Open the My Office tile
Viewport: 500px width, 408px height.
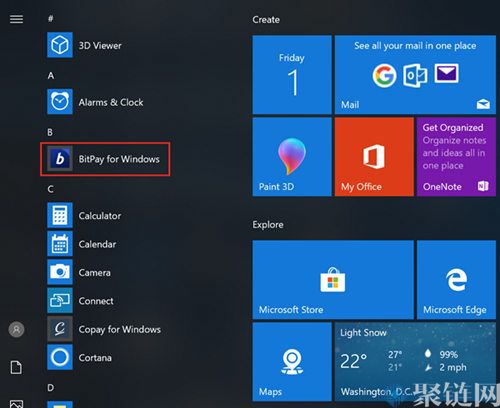pos(374,157)
